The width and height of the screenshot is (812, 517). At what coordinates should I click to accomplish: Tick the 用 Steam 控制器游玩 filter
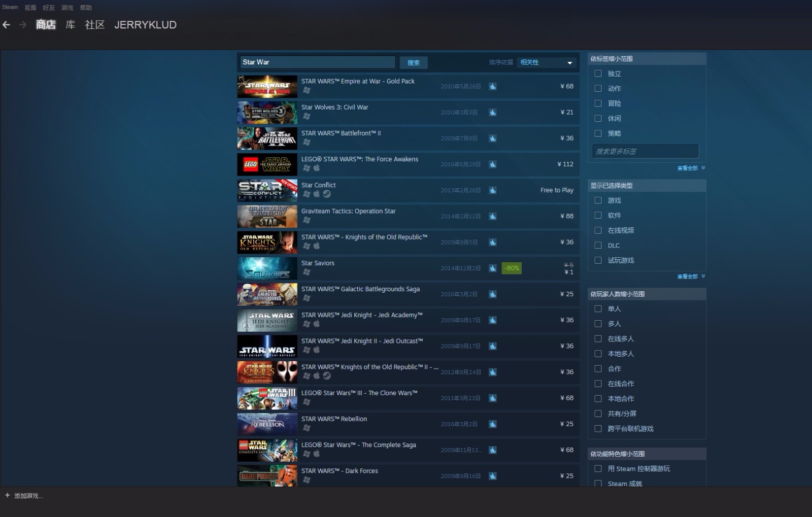pos(598,469)
